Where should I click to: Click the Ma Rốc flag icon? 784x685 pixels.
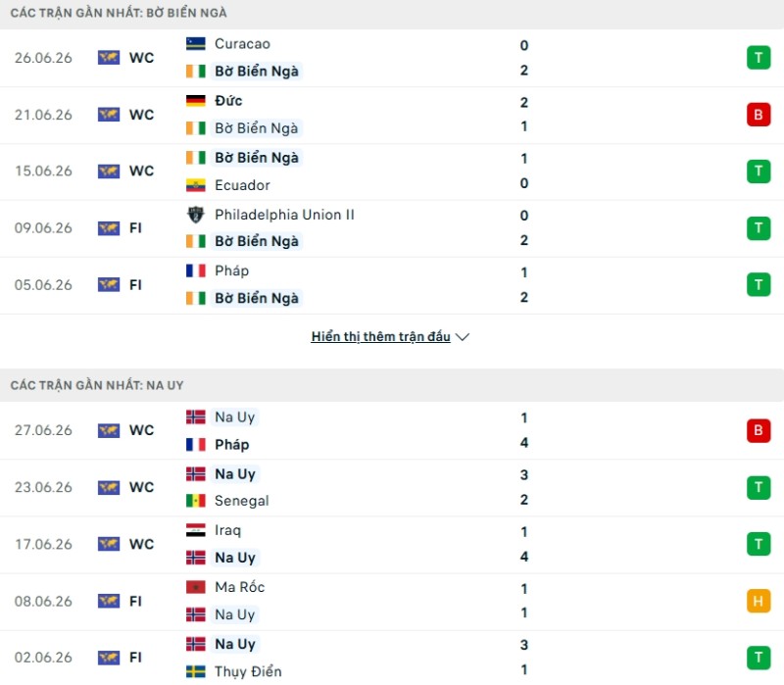tap(195, 587)
